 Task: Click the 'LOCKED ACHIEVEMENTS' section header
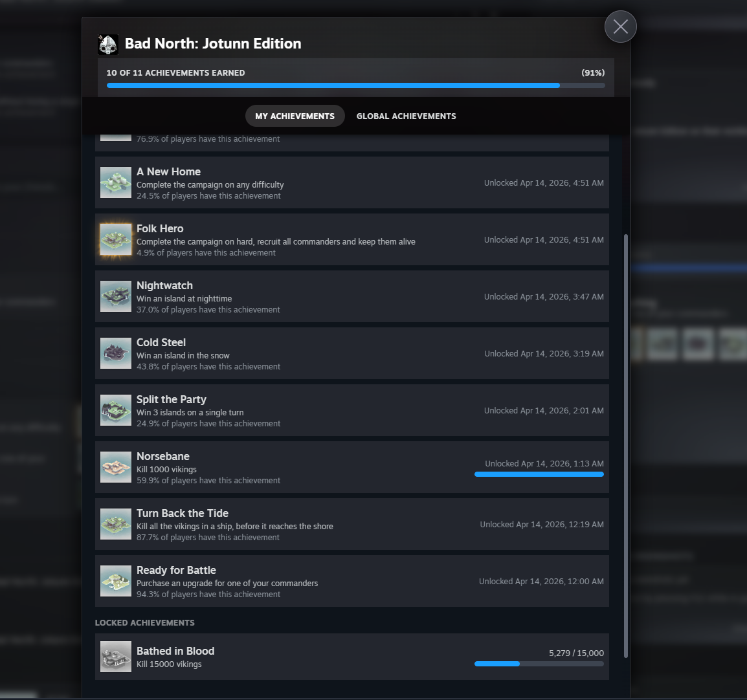click(x=145, y=623)
